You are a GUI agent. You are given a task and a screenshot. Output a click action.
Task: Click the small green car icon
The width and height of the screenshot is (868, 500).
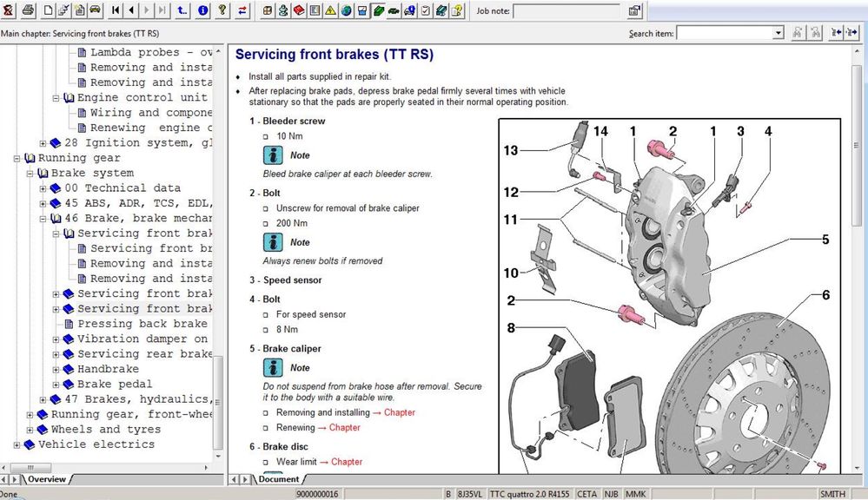394,10
